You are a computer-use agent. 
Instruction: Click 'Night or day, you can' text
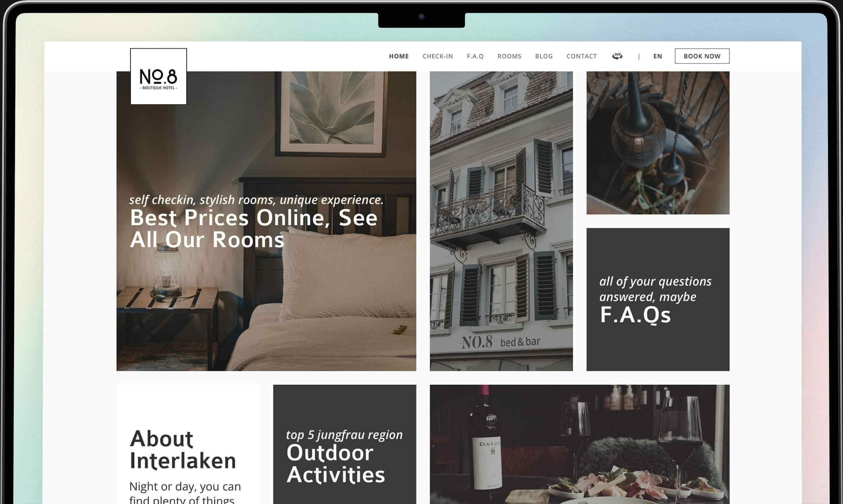185,486
